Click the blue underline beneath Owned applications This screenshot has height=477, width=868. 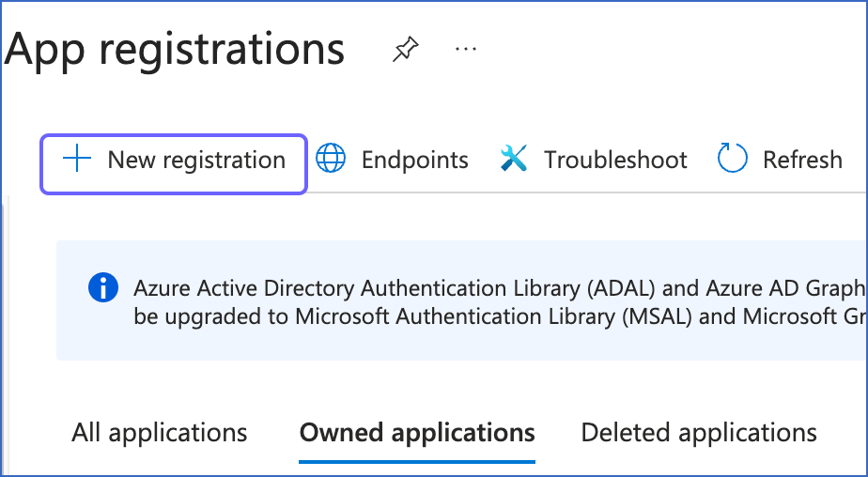[x=417, y=460]
